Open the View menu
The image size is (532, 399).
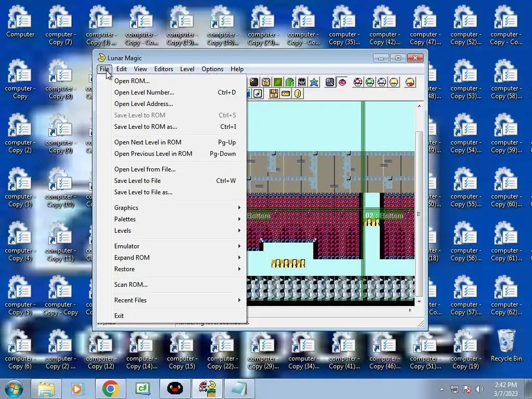pos(140,69)
